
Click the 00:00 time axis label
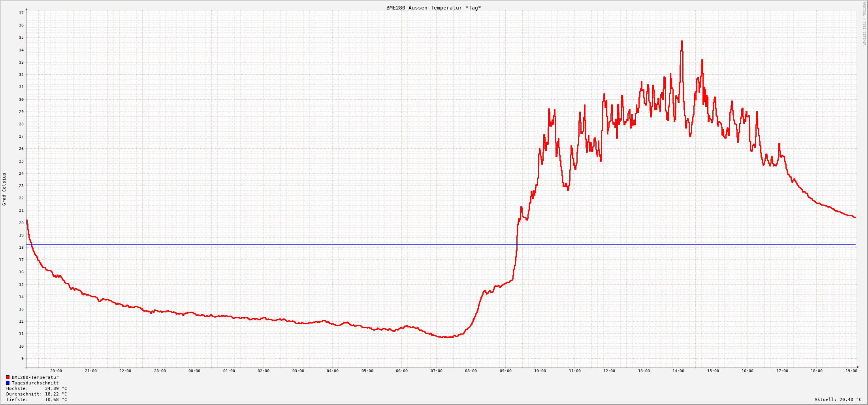194,371
